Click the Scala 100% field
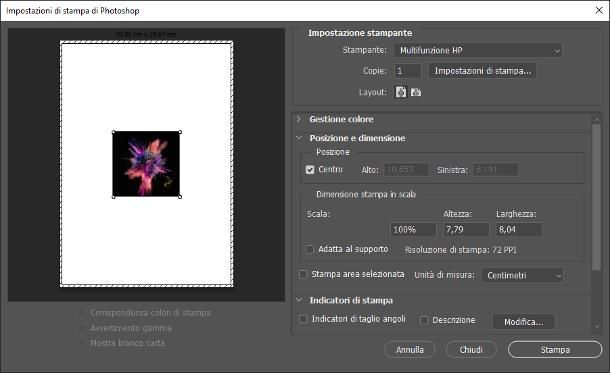The image size is (610, 373). [413, 229]
